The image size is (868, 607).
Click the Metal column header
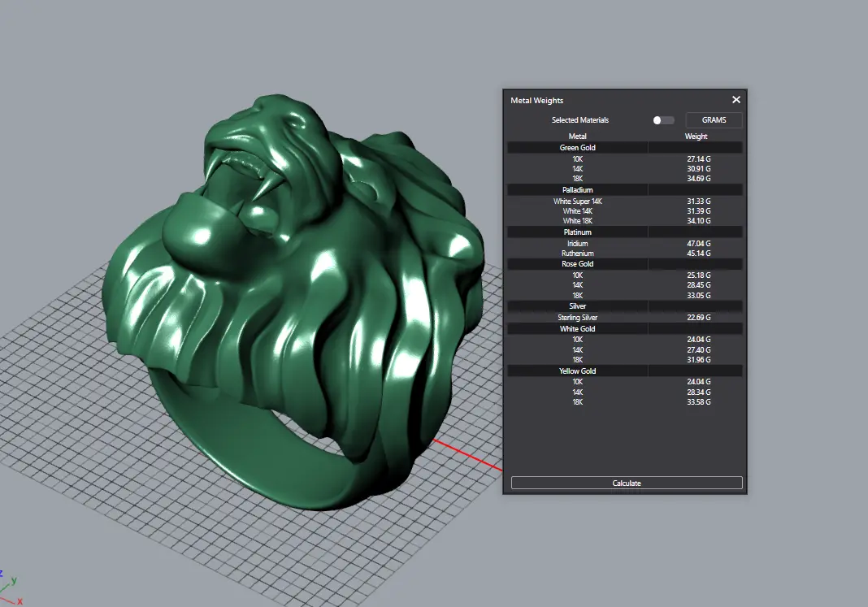point(577,137)
